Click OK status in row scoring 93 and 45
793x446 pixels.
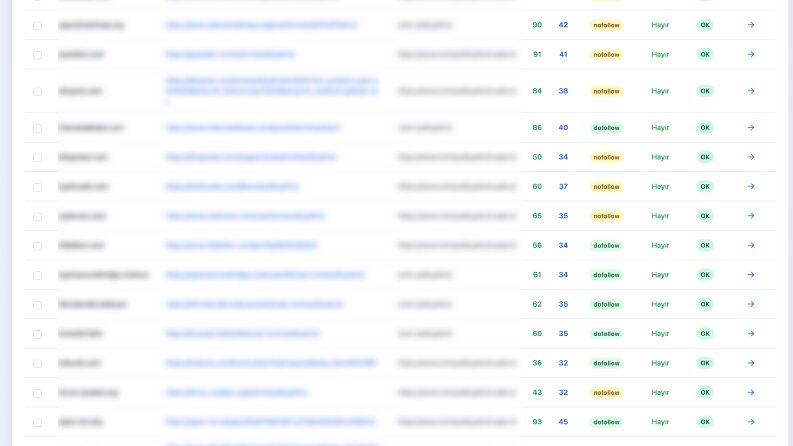(705, 422)
